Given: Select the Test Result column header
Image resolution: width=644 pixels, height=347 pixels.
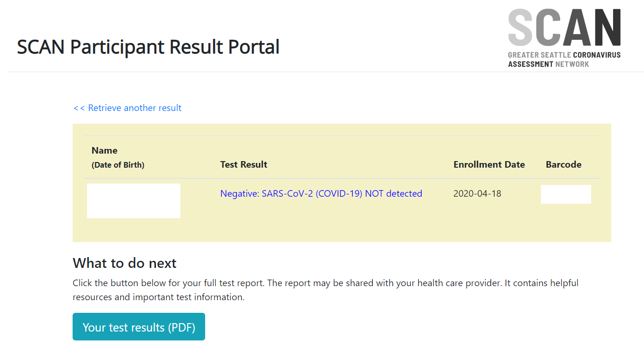Looking at the screenshot, I should pyautogui.click(x=244, y=164).
